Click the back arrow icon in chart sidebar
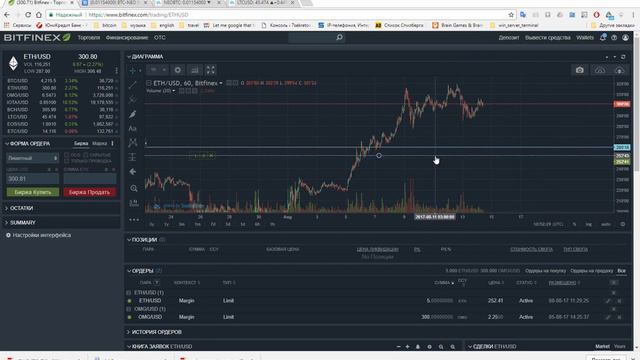Screen dimensions: 640x360 133,171
